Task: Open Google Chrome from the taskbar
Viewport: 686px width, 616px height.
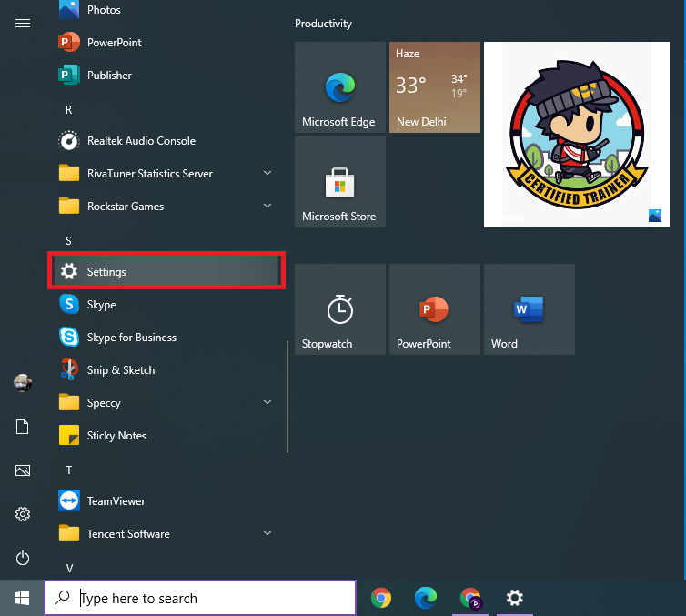Action: 381,598
